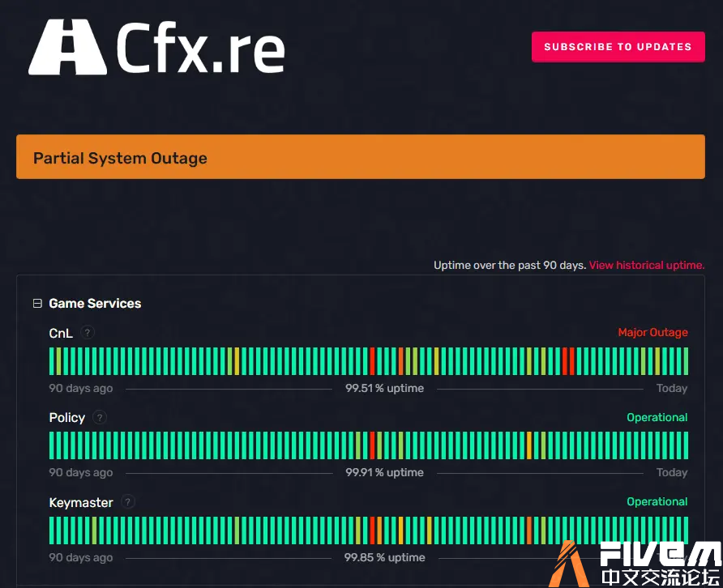Viewport: 723px width, 588px height.
Task: Show the Keymaster help tooltip icon
Action: 128,502
